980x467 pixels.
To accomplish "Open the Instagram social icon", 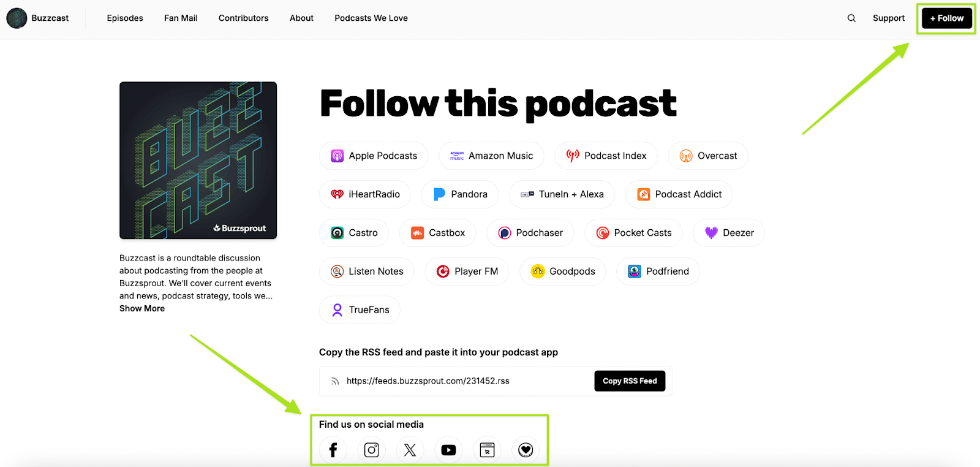I will [372, 450].
